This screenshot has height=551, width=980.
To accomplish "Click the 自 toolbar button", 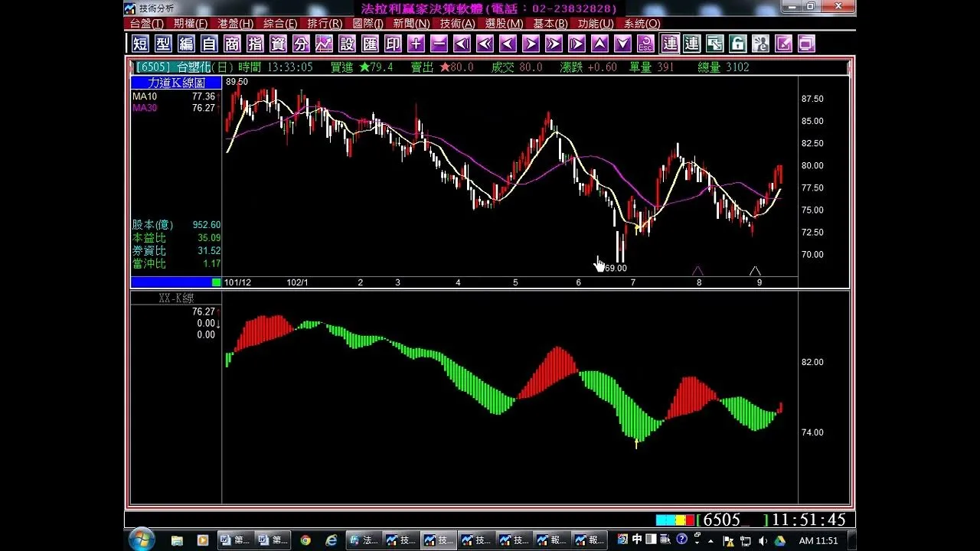I will 209,44.
